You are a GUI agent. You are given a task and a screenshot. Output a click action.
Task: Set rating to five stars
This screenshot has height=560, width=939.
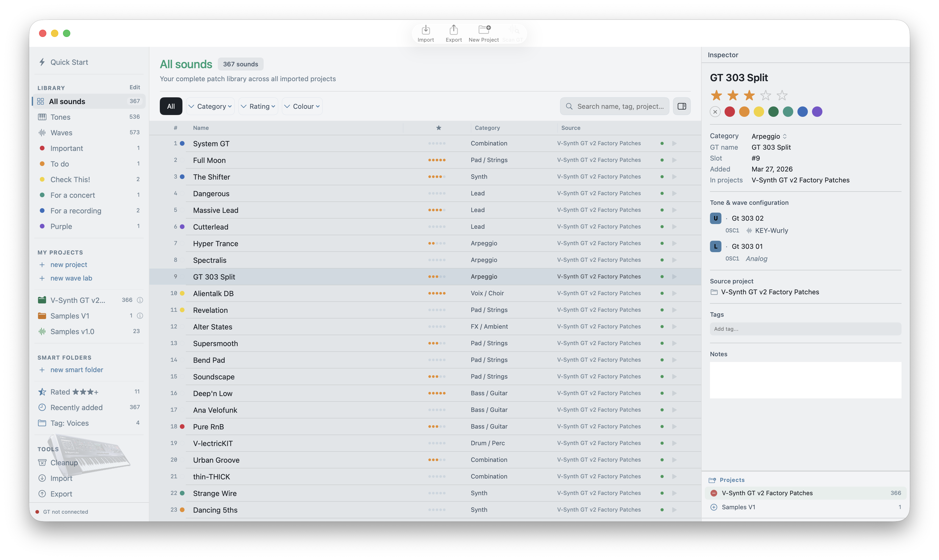pos(782,96)
